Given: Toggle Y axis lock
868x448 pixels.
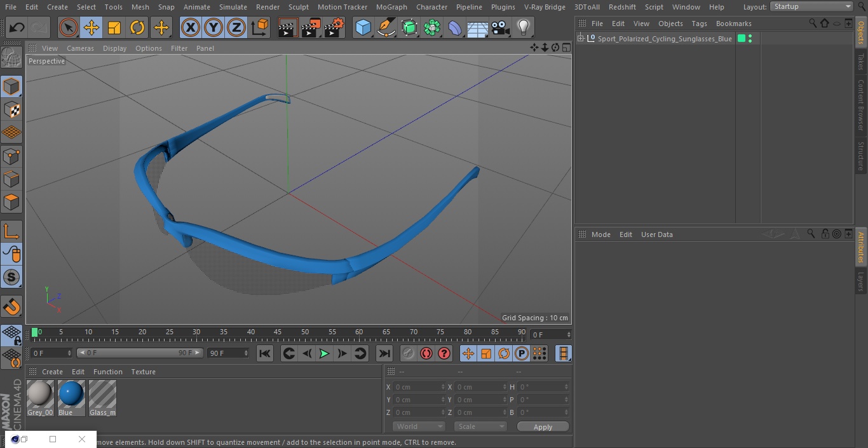Looking at the screenshot, I should pos(214,28).
